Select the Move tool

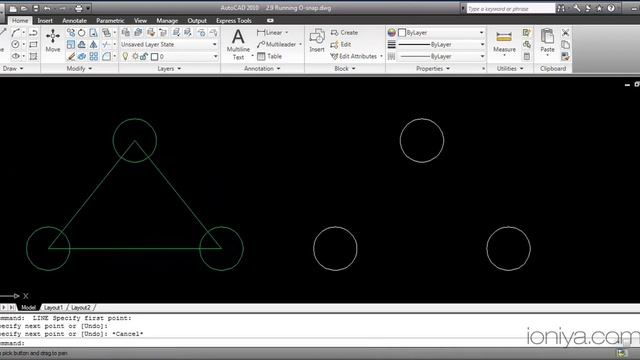pyautogui.click(x=53, y=40)
